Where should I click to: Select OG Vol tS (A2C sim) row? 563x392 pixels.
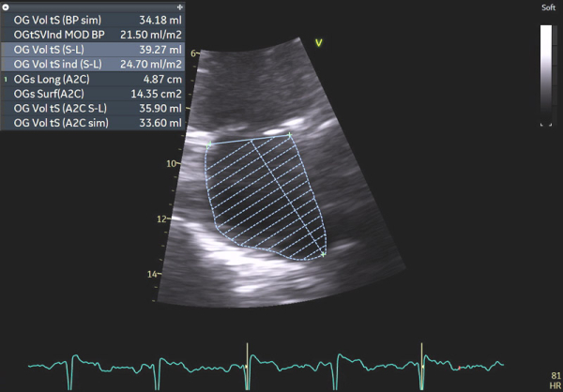(94, 124)
